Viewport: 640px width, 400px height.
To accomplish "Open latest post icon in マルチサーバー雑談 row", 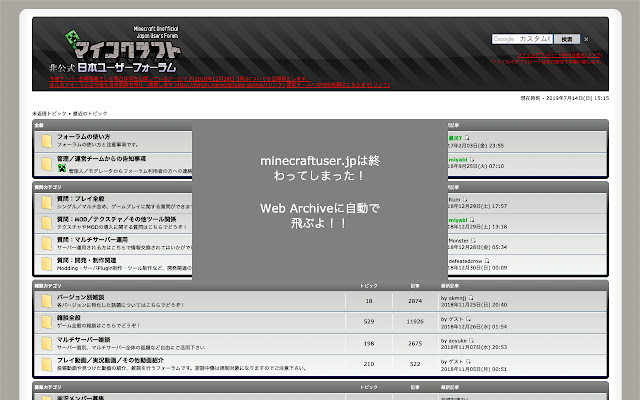I will [471, 340].
